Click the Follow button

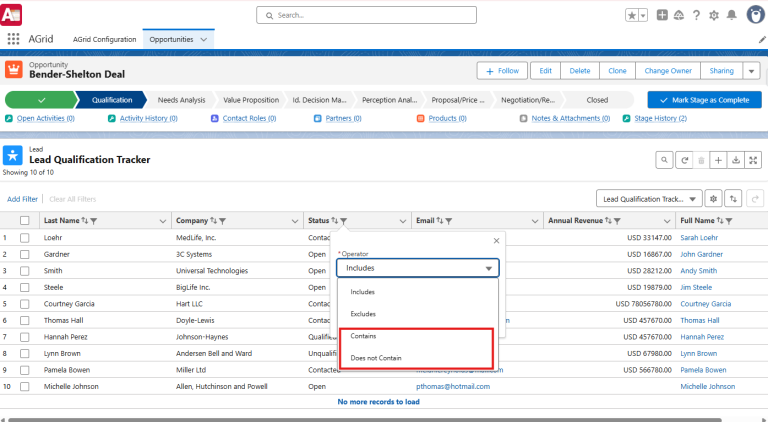pos(502,70)
